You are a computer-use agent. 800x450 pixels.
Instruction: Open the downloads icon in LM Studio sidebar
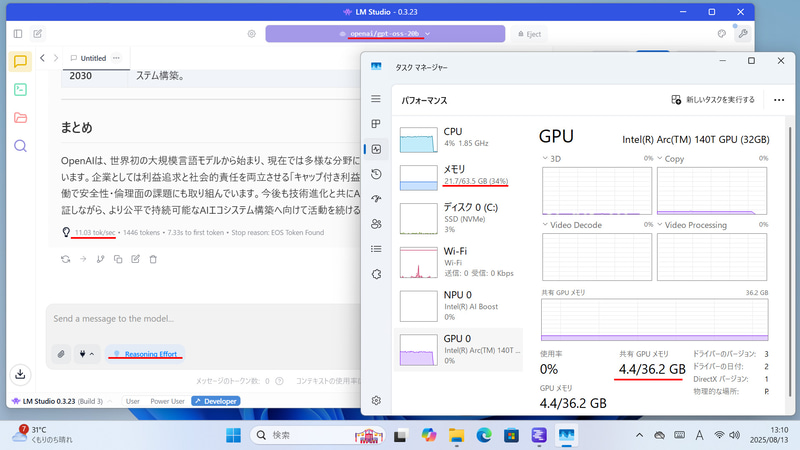(20, 374)
